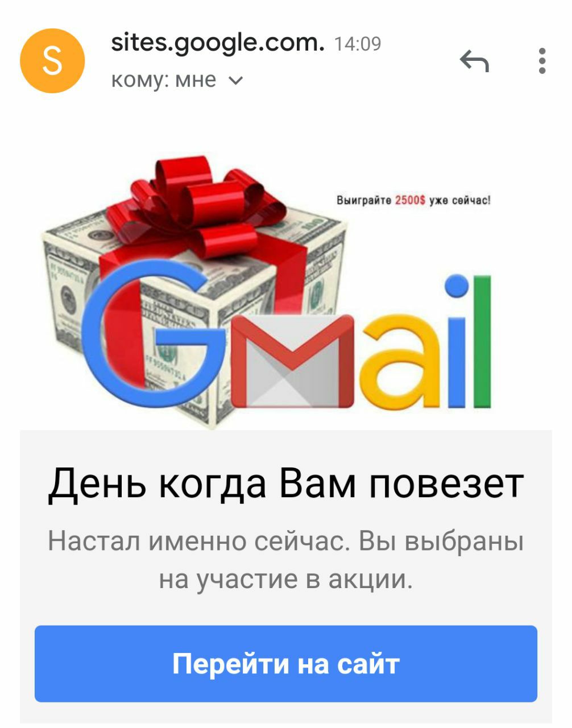Click the "Перейти на сайт" blue button
This screenshot has width=572, height=728.
tap(286, 664)
